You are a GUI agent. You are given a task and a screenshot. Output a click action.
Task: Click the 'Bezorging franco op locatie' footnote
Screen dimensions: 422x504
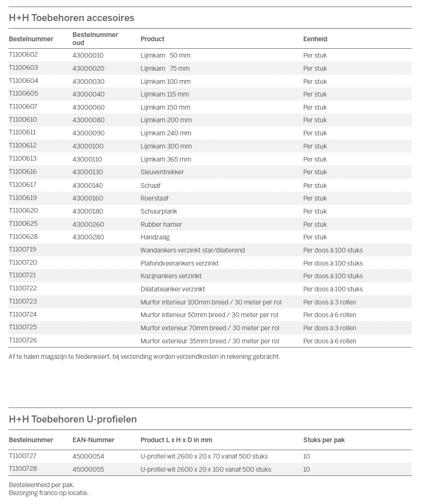[49, 493]
